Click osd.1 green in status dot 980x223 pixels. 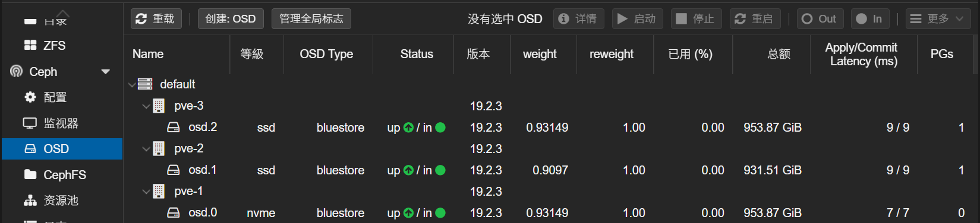point(440,170)
